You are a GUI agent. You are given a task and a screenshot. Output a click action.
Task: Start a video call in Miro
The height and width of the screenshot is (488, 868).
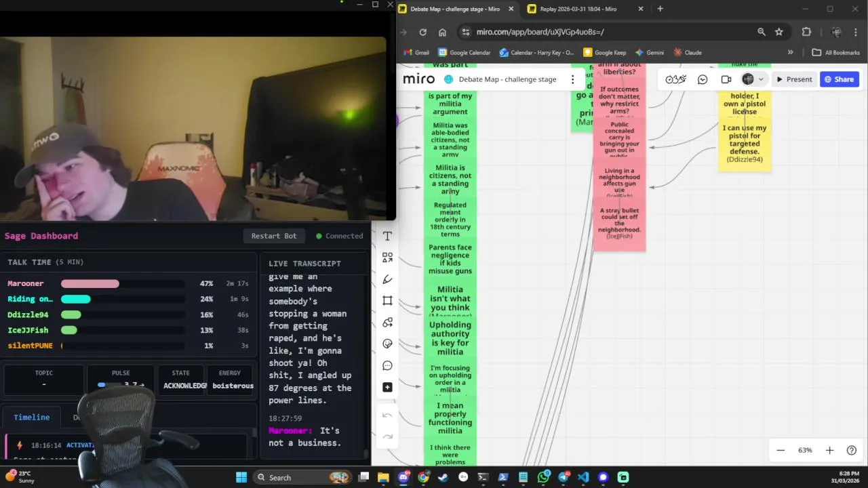(x=726, y=79)
